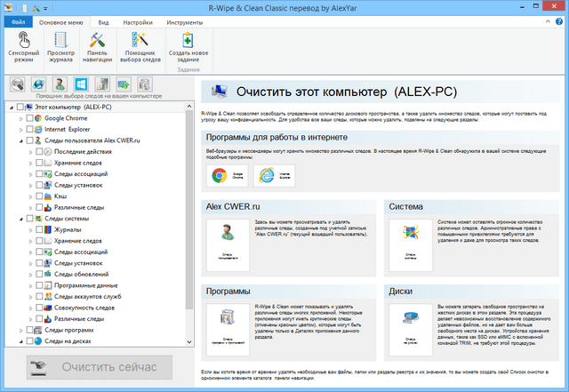Click the chart-and-document toolbar icon
The image size is (569, 392).
[x=102, y=84]
